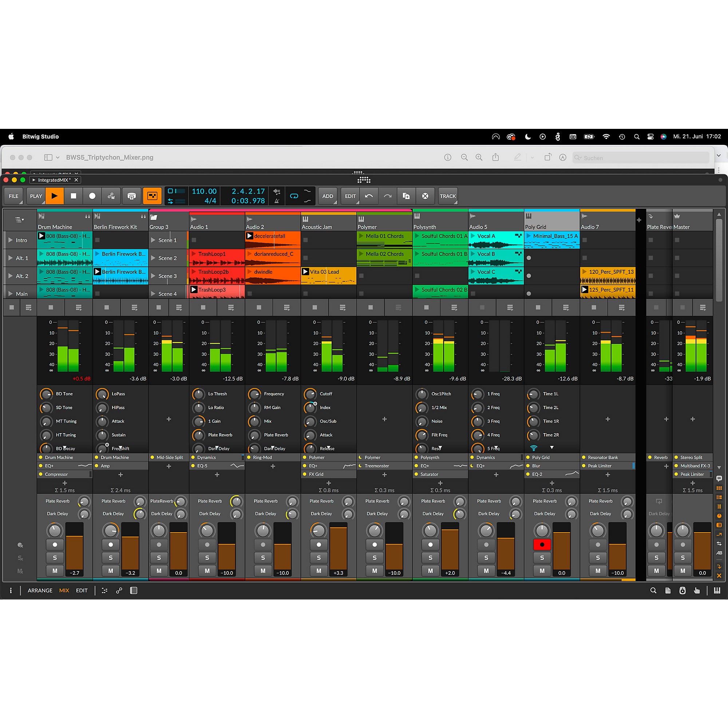This screenshot has width=728, height=728.
Task: Start playback with the orange play button
Action: (x=55, y=196)
